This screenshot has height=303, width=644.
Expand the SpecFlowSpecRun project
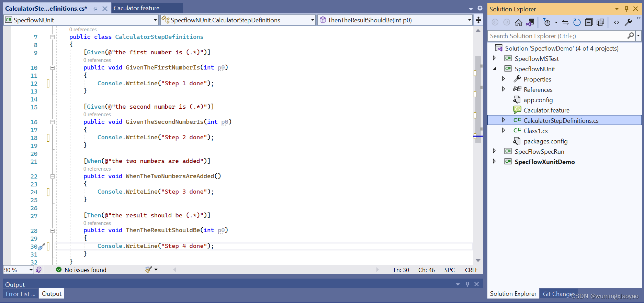pyautogui.click(x=494, y=151)
